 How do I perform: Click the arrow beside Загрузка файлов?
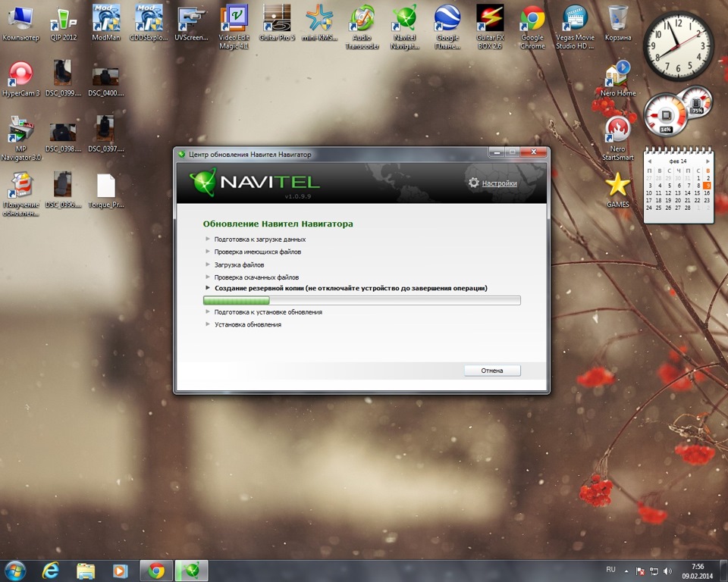pos(208,264)
